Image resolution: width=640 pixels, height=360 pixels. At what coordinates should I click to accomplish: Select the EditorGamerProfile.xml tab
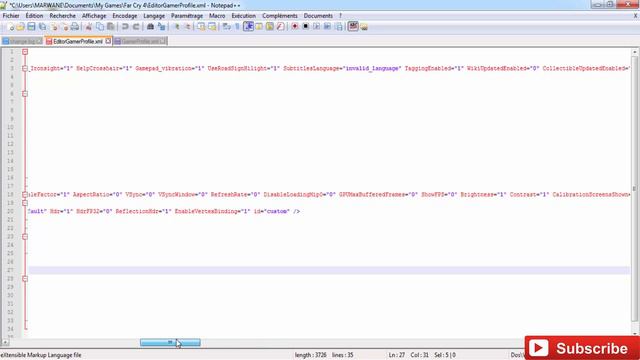[x=78, y=41]
